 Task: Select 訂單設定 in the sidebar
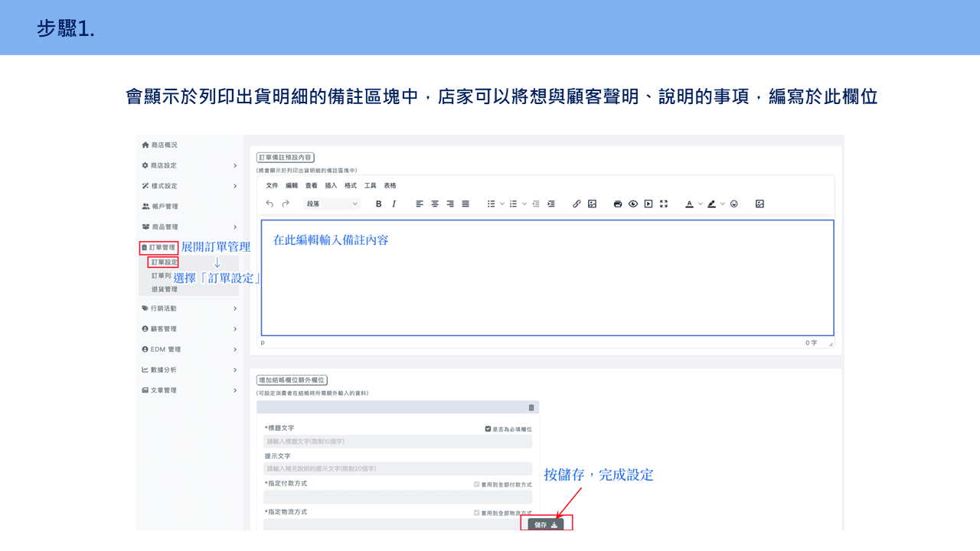[x=165, y=262]
